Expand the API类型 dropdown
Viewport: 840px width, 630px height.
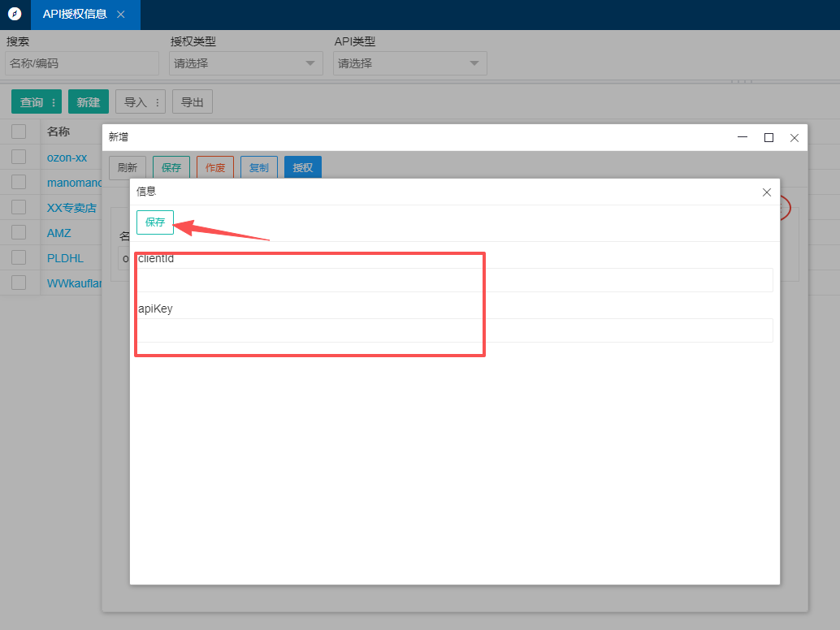click(409, 63)
